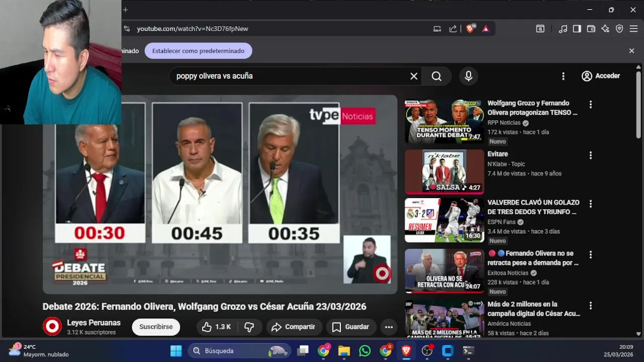Open the N'Klabe Evitare thumbnail 4:27
The height and width of the screenshot is (362, 644).
(x=444, y=171)
